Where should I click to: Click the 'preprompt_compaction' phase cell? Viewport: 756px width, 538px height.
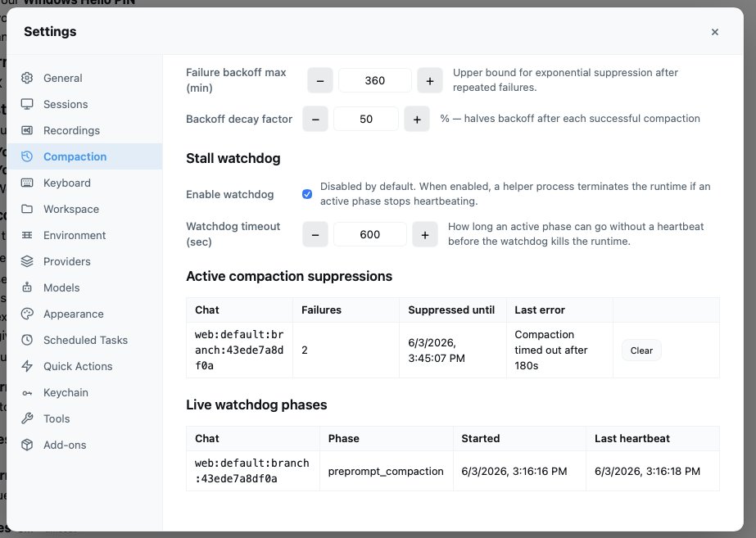[x=387, y=471]
